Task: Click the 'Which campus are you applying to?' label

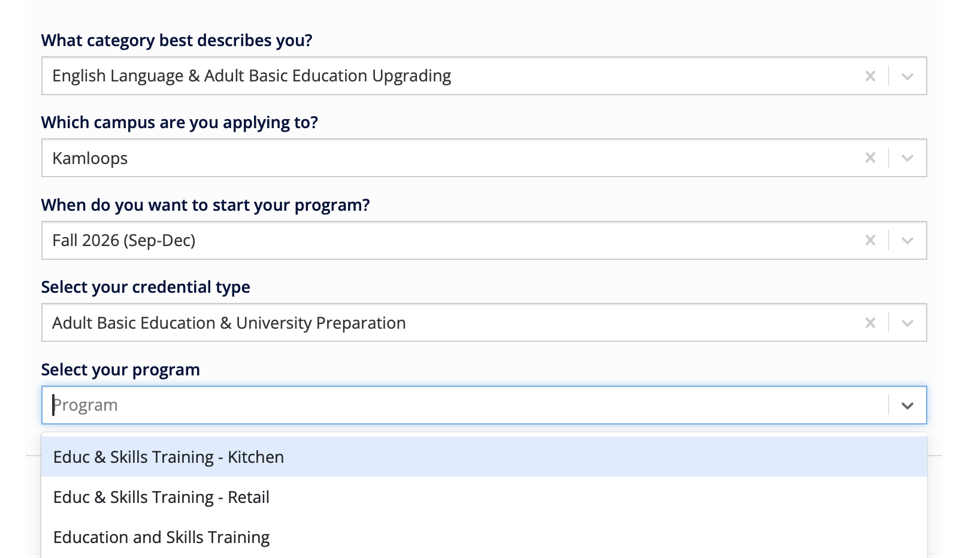Action: tap(179, 122)
